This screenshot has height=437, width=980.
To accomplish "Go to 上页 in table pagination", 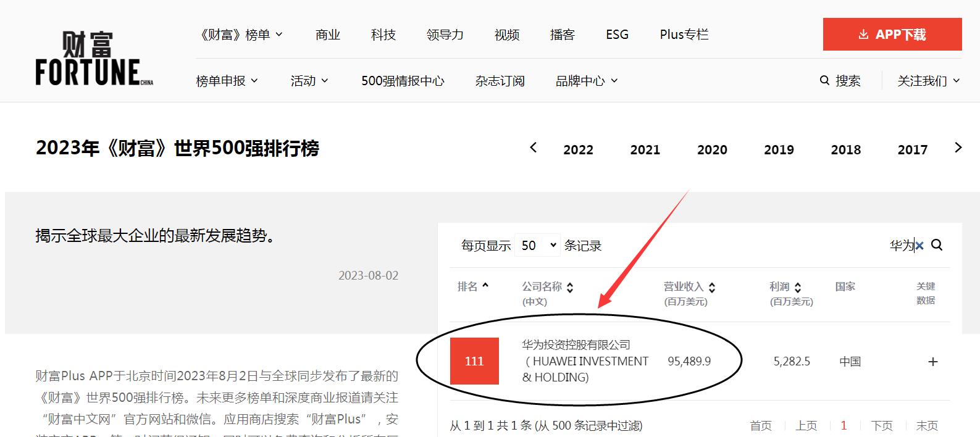I will [x=806, y=425].
